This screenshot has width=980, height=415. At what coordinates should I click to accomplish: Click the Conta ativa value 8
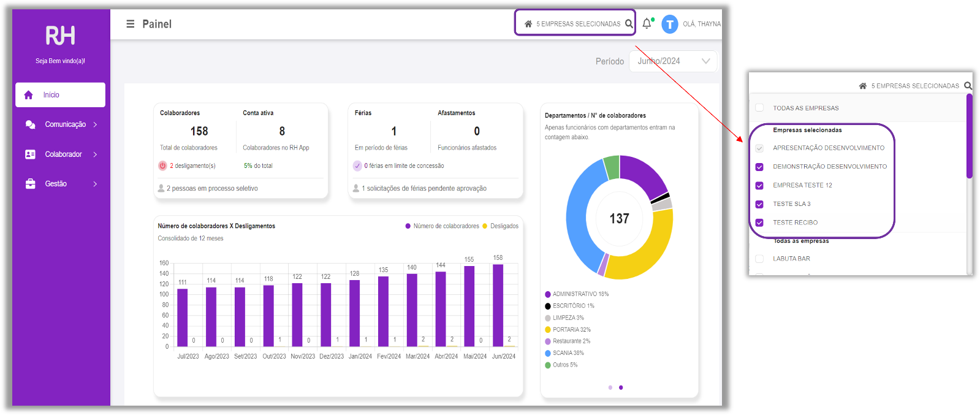(282, 131)
